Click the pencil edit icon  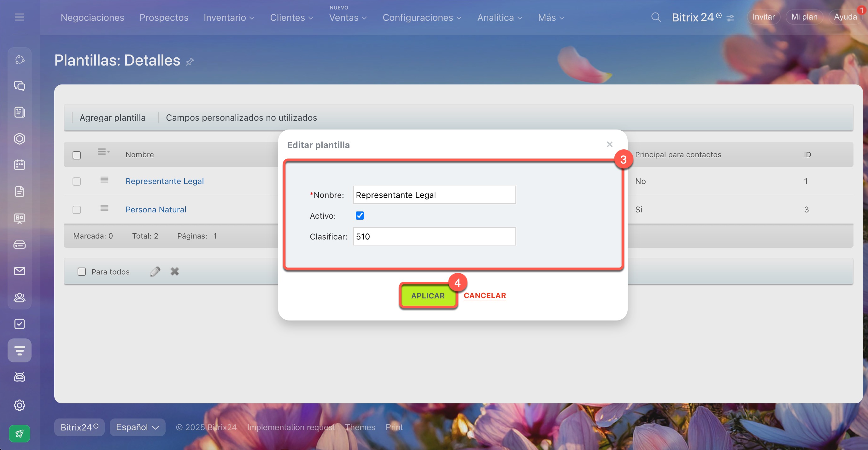(155, 271)
